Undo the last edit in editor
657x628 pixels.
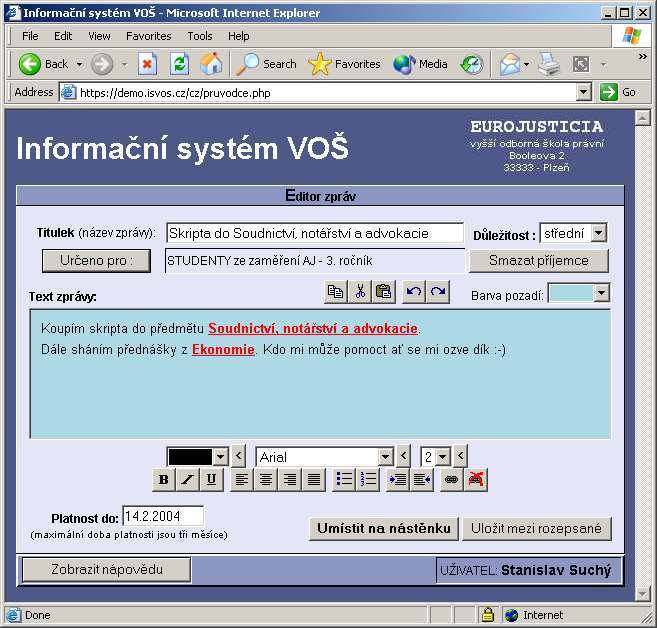tap(414, 291)
